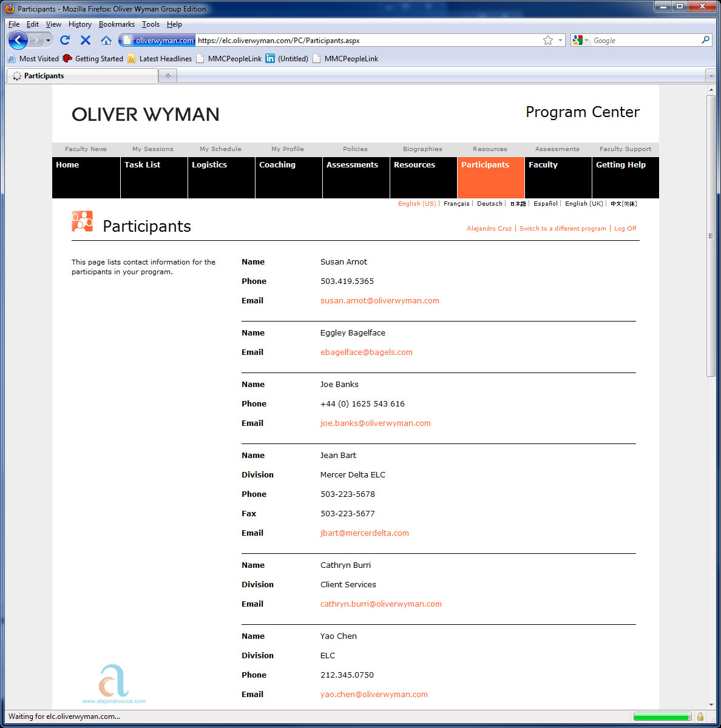Click the vertical page scrollbar thumb
Viewport: 721px width, 728px height.
[711, 235]
